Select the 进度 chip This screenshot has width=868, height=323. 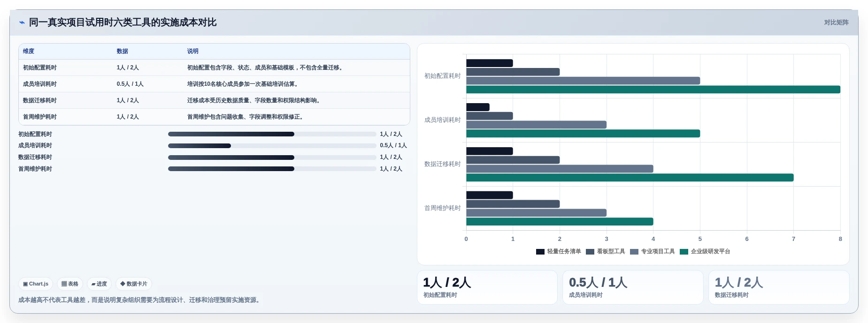click(x=99, y=284)
